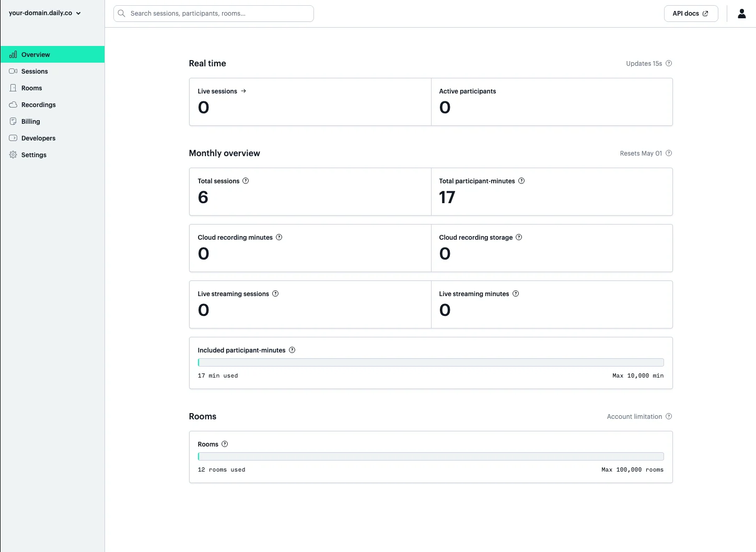
Task: Click the Settings gear icon
Action: point(13,155)
